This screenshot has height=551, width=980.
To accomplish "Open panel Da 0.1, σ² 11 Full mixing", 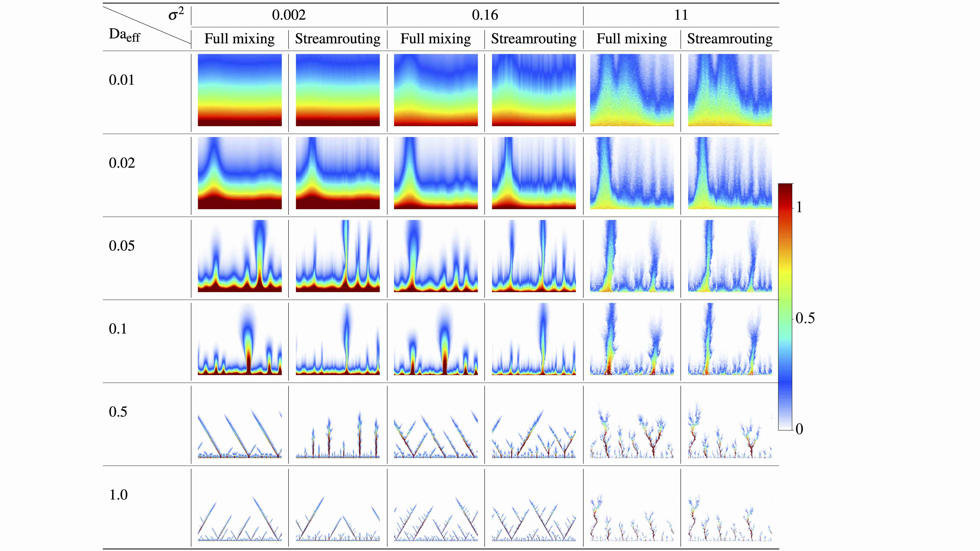I will point(632,339).
